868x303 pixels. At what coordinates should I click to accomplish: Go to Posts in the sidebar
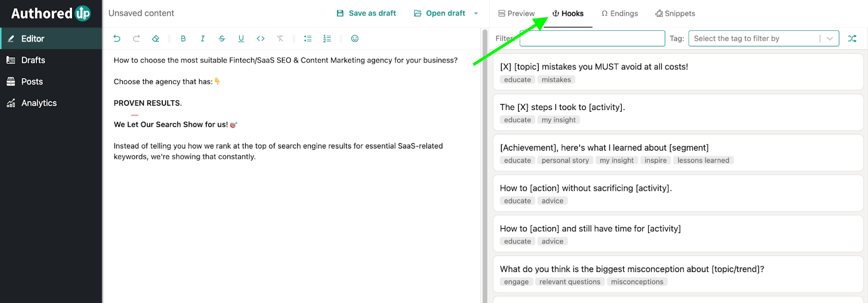point(51,81)
